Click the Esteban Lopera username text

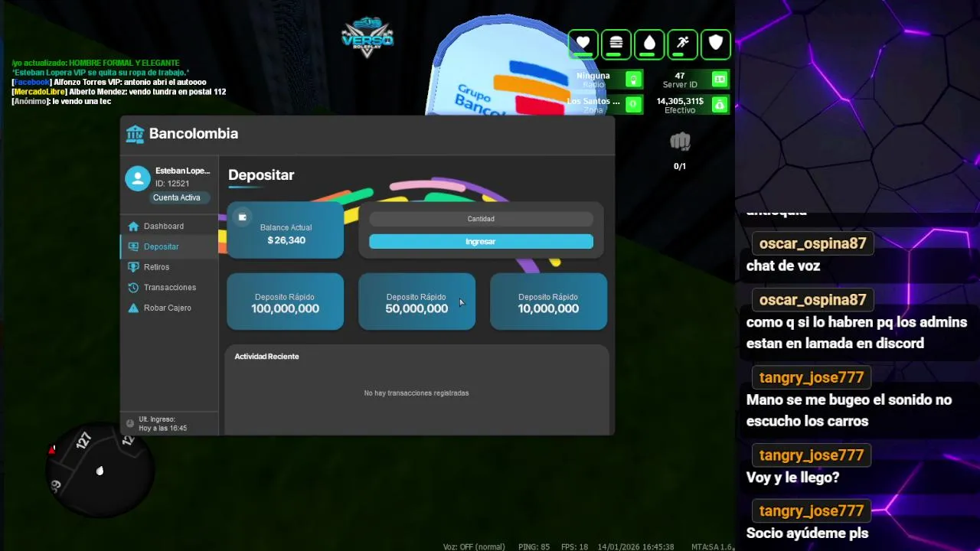(182, 171)
